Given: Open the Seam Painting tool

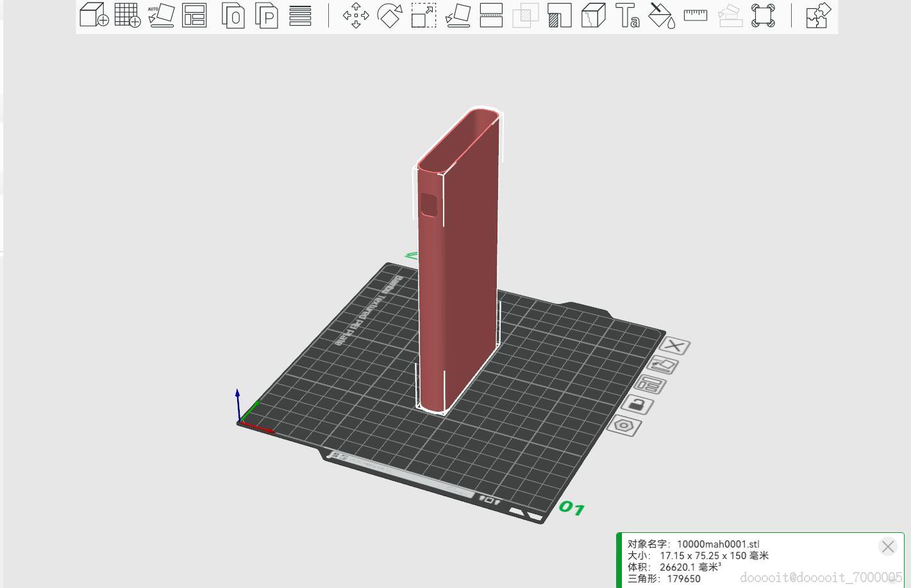Looking at the screenshot, I should [594, 15].
